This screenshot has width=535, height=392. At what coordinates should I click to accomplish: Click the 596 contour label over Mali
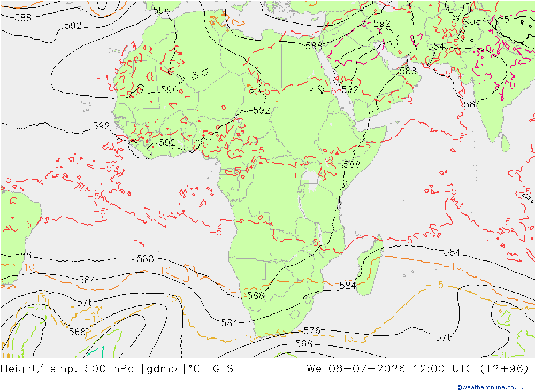(170, 90)
